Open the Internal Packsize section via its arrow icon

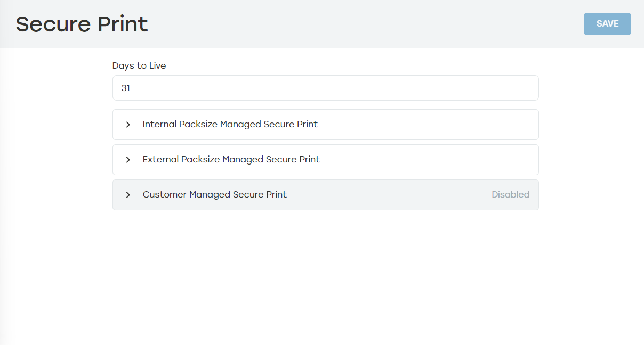point(128,125)
